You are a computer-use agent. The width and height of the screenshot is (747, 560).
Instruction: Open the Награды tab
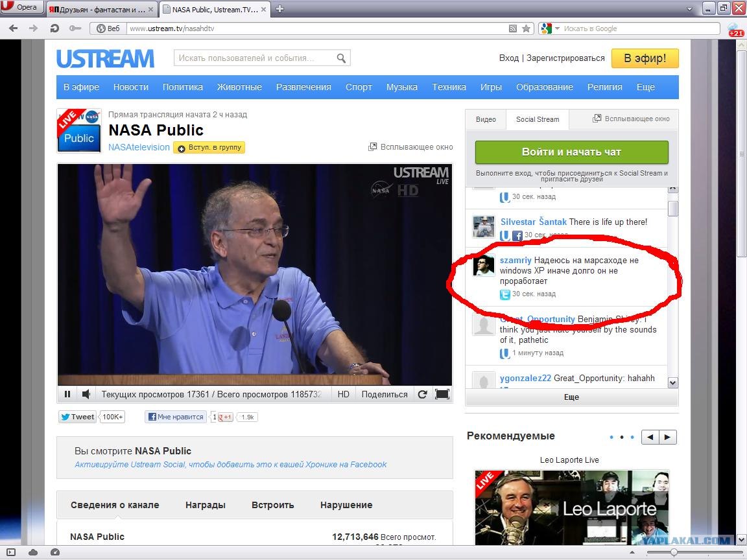pos(206,506)
